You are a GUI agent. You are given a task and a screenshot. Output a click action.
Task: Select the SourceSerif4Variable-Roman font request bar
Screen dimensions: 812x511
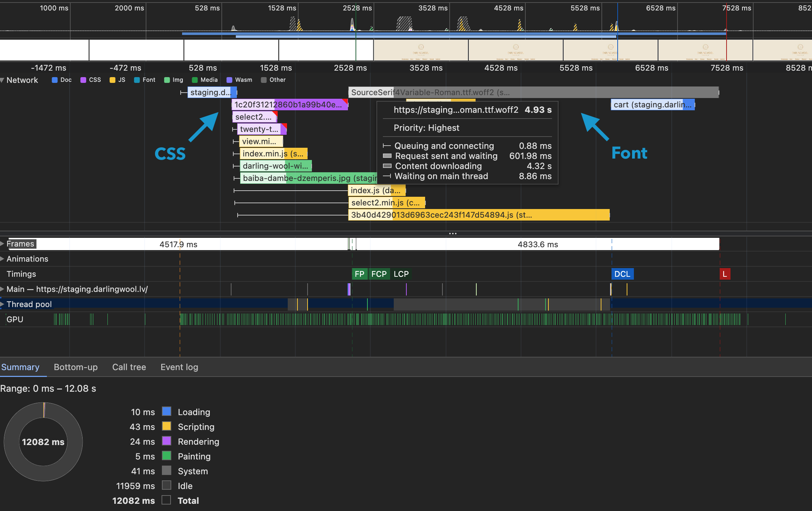coord(613,92)
